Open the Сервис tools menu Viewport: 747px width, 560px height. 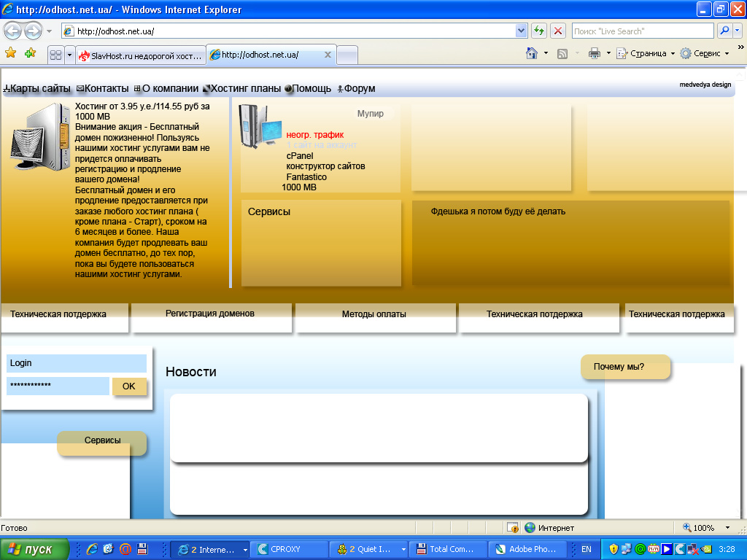click(705, 53)
